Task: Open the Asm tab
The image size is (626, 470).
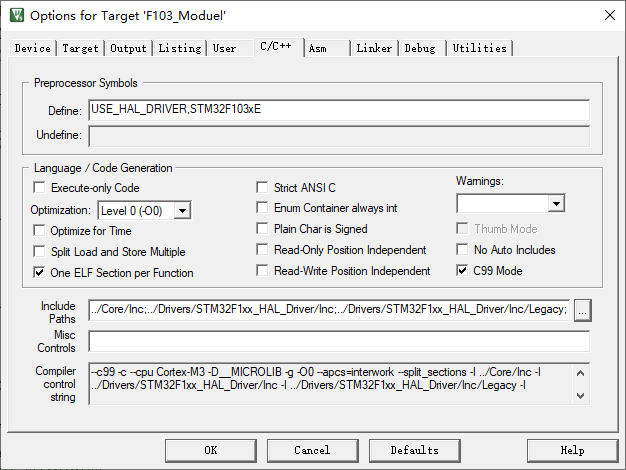Action: [x=318, y=48]
